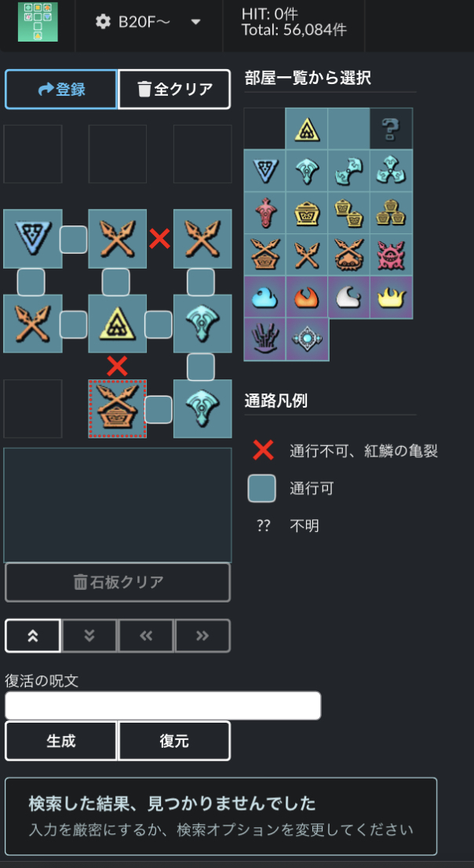Image resolution: width=474 pixels, height=868 pixels.
Task: Click the 登録 register button
Action: 61,89
